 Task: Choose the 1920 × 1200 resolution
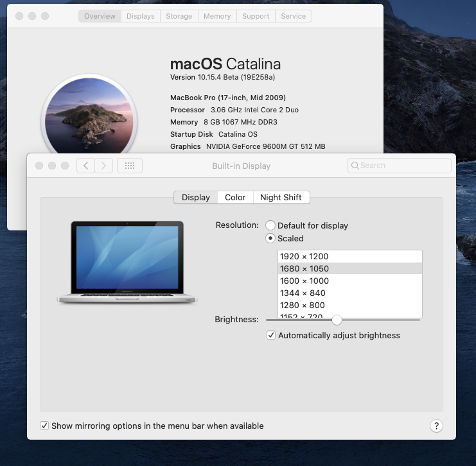pyautogui.click(x=349, y=256)
